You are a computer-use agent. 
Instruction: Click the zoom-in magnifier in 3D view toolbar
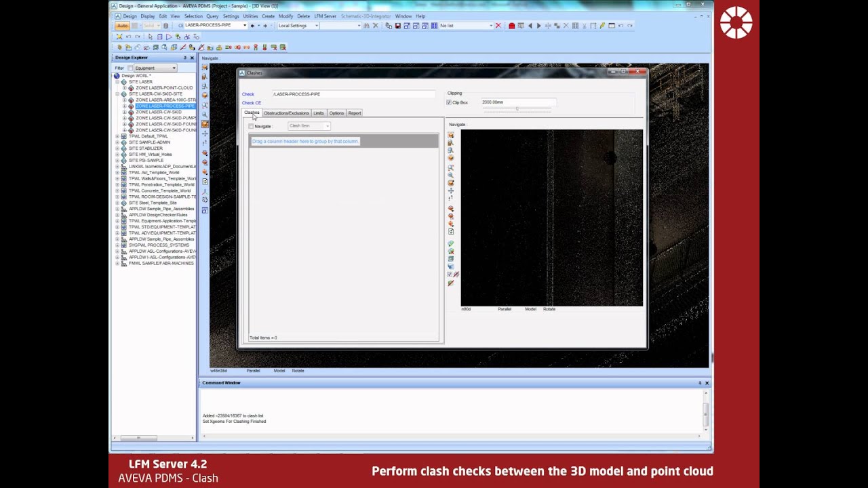coord(205,114)
